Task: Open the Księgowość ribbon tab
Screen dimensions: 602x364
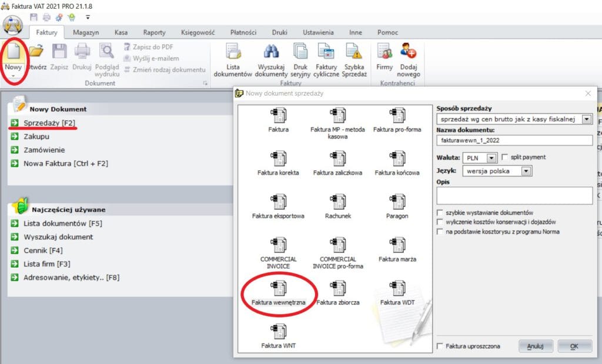Action: [x=198, y=32]
